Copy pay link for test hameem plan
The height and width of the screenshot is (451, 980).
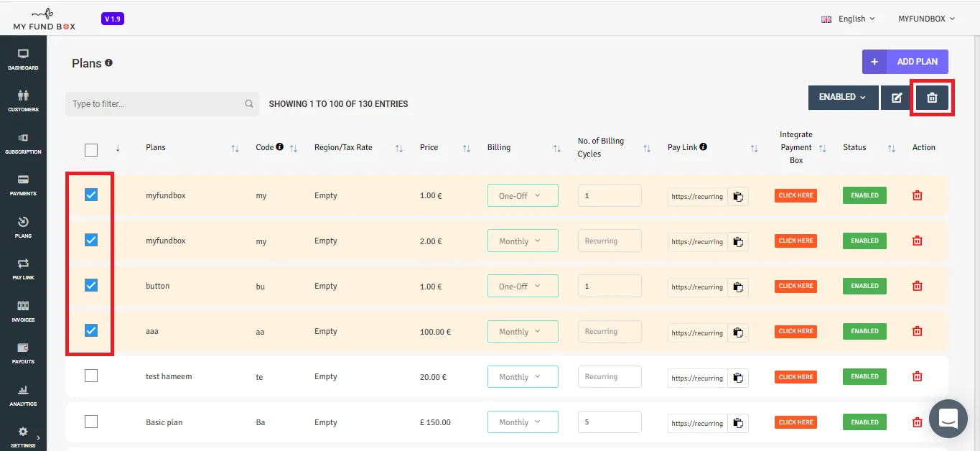coord(738,378)
